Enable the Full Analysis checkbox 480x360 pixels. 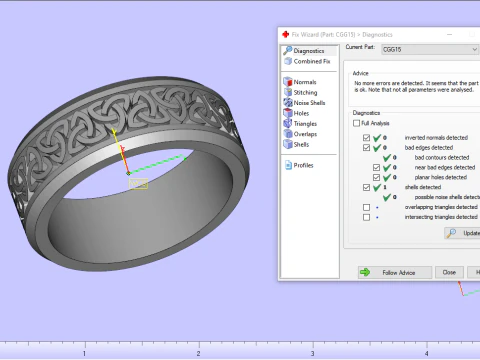[x=356, y=123]
